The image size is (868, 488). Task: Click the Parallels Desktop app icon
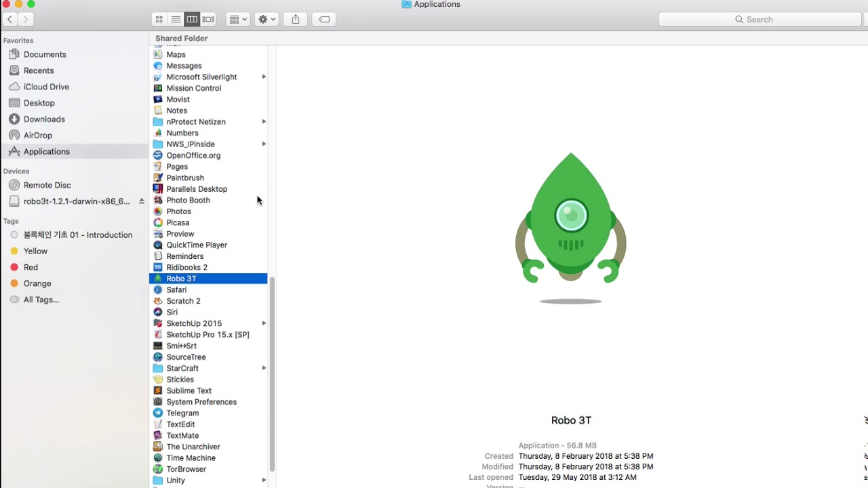tap(158, 188)
